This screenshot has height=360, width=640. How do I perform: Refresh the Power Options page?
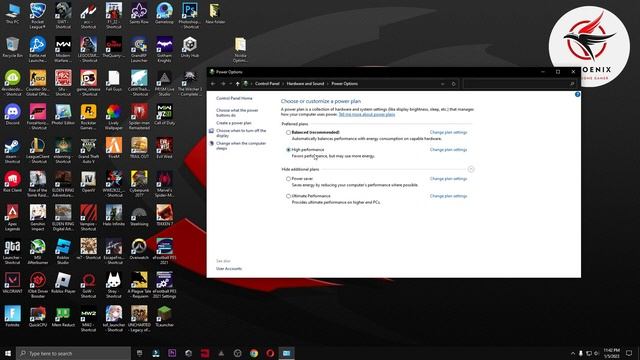(x=453, y=84)
